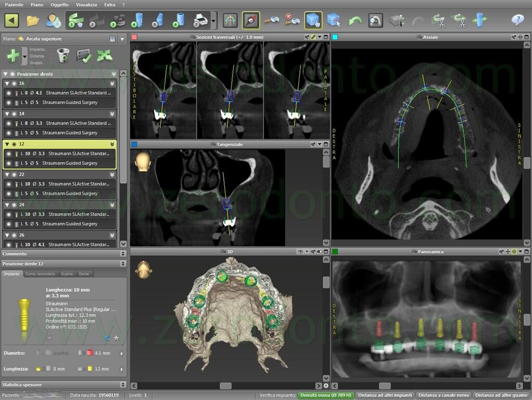The image size is (532, 400).
Task: Click the green undo arrow icon
Action: [355, 20]
